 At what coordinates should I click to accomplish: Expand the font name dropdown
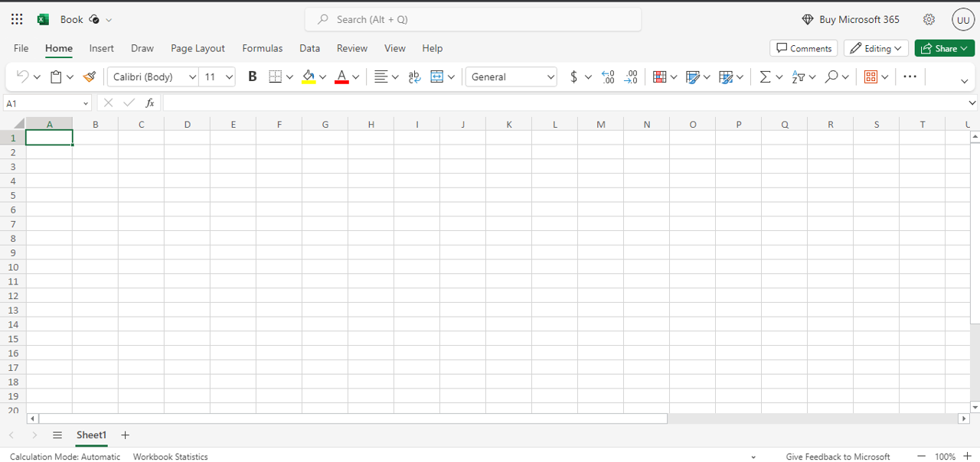(192, 76)
